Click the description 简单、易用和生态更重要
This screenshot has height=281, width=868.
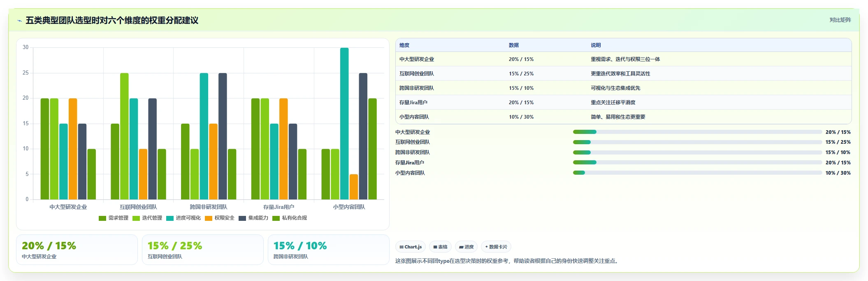618,117
